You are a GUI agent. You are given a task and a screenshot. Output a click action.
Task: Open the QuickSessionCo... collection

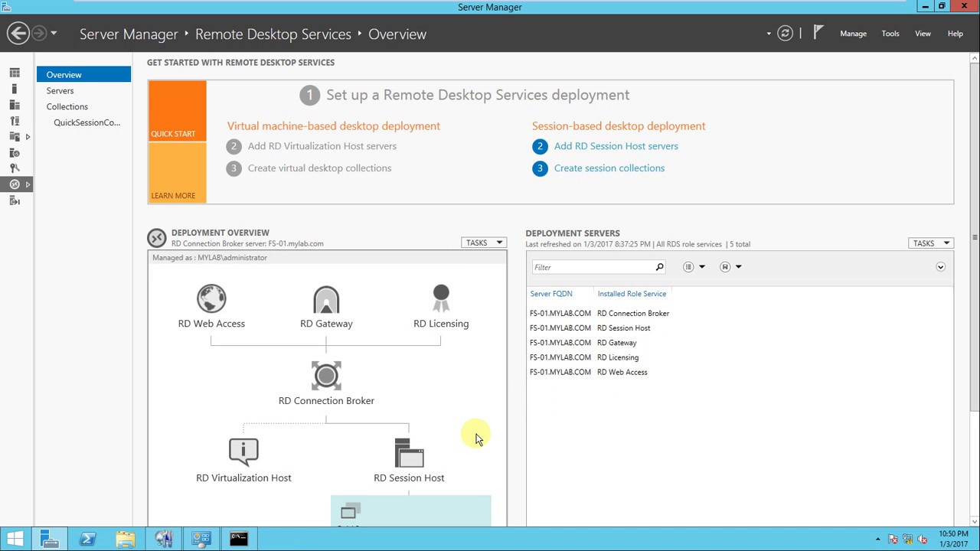coord(87,122)
